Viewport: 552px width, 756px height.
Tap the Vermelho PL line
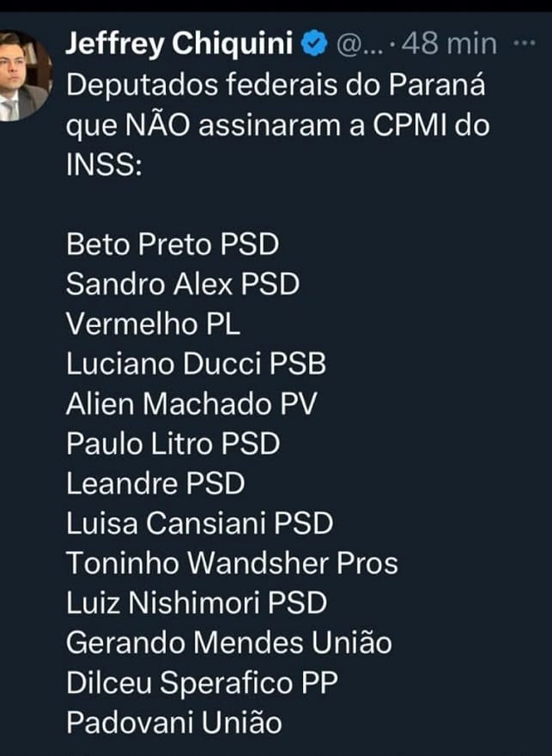click(x=154, y=324)
